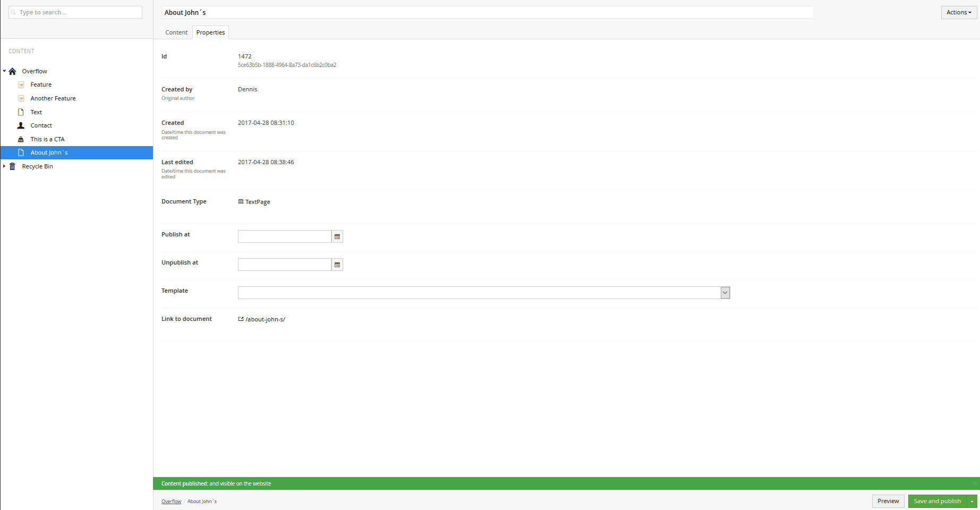Switch to the Content tab
980x510 pixels.
[176, 32]
